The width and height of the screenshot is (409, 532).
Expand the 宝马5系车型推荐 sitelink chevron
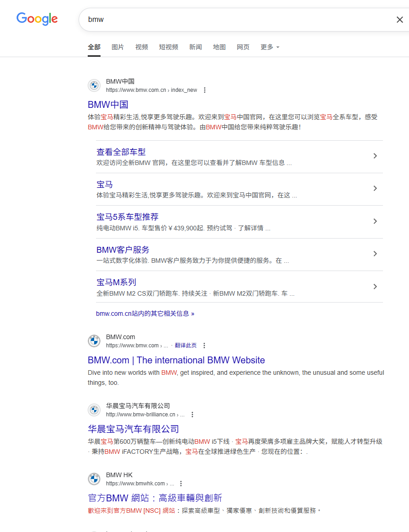point(375,221)
